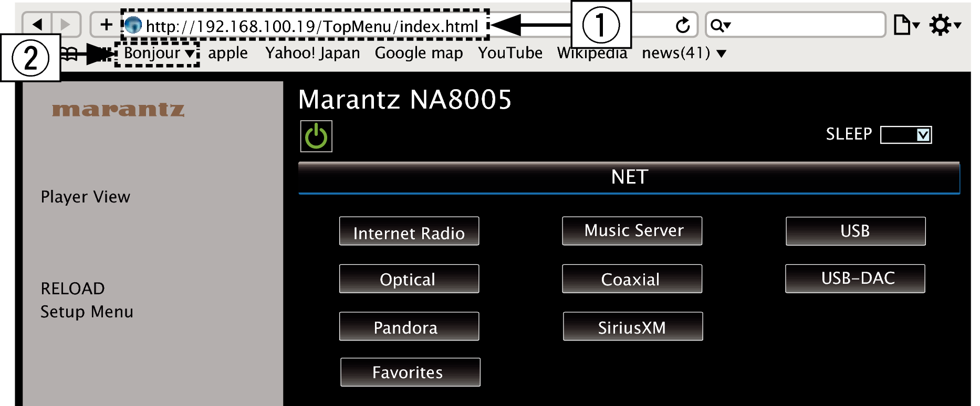The height and width of the screenshot is (406, 980).
Task: Click the NET header bar
Action: click(629, 178)
